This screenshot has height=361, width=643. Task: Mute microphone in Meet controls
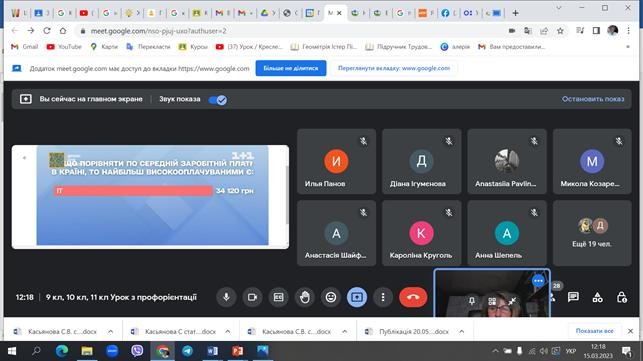click(x=226, y=297)
